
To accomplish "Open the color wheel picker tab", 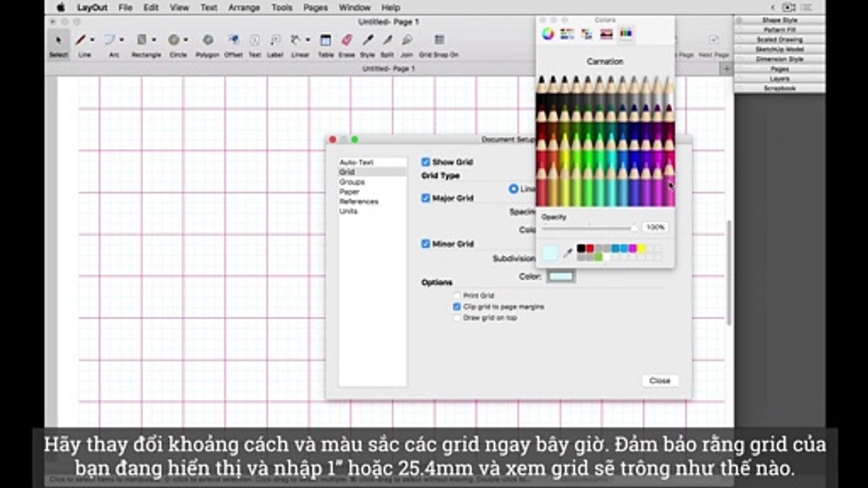I will [548, 34].
